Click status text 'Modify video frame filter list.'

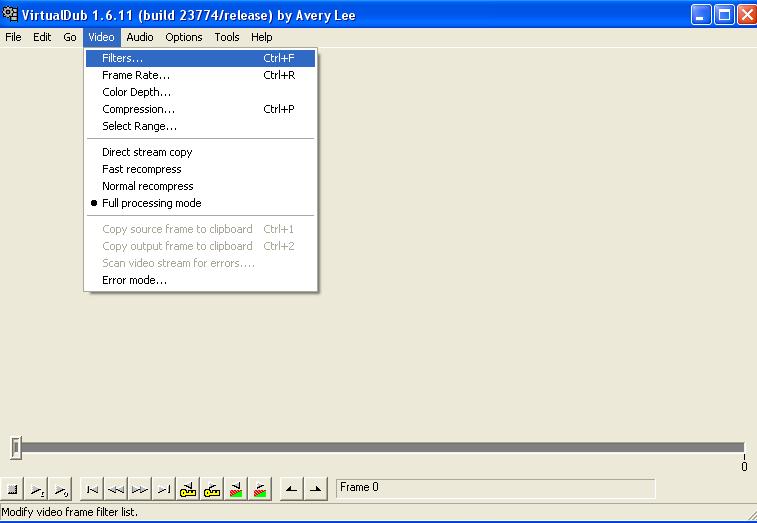[70, 512]
